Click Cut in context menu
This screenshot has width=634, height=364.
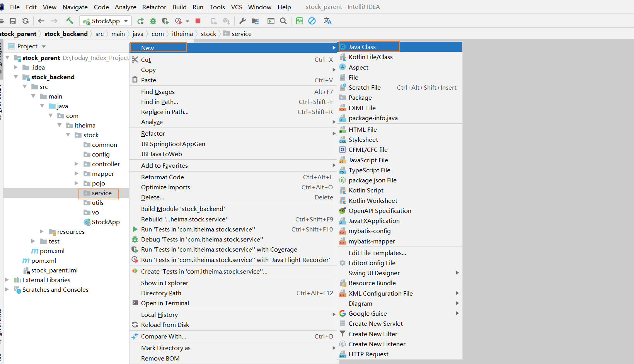coord(233,60)
